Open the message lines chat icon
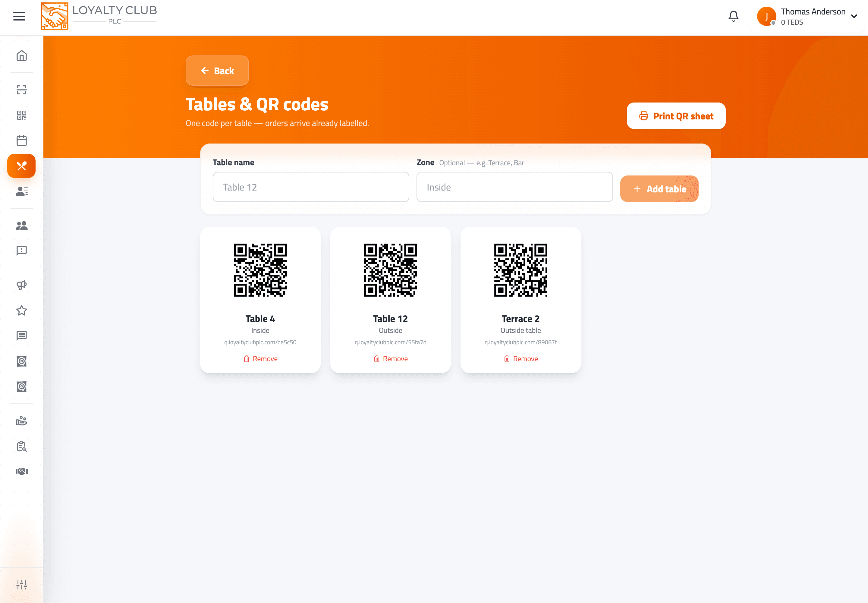 point(21,336)
